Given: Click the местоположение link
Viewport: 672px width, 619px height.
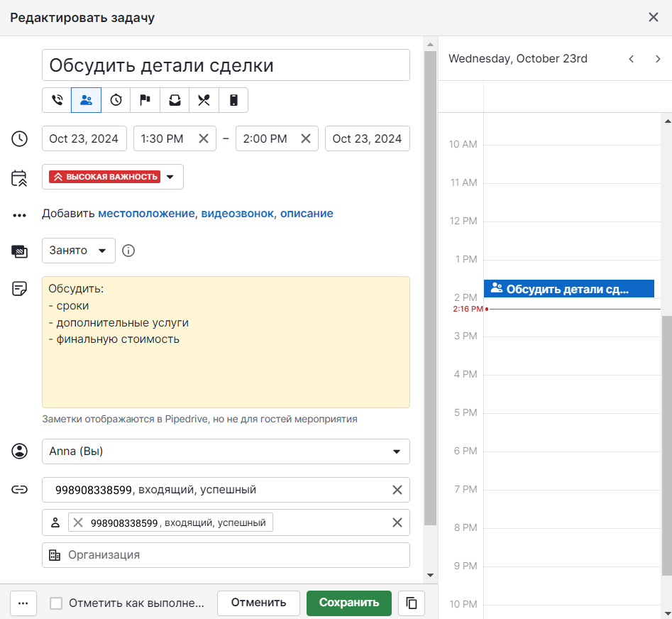Looking at the screenshot, I should pos(146,214).
